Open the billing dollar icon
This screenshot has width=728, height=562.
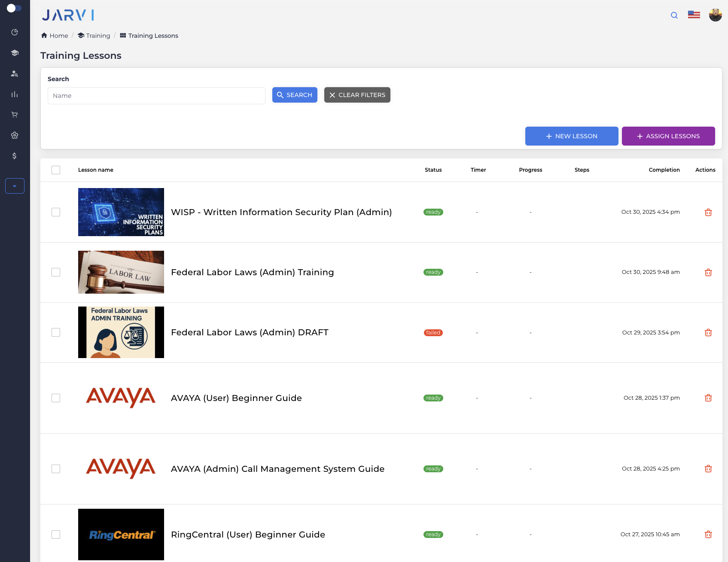(14, 155)
